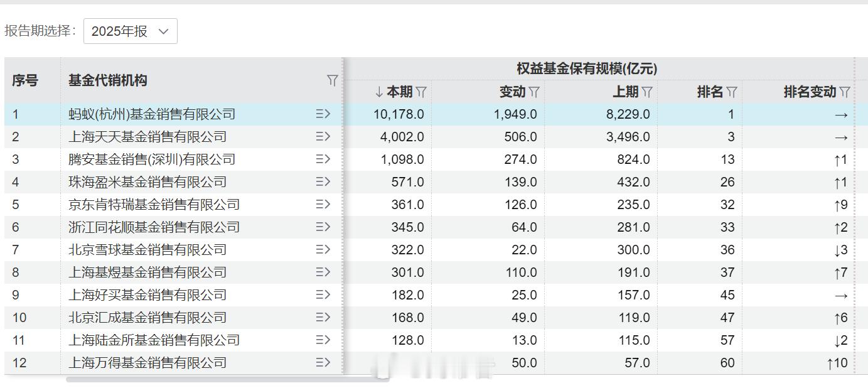Click the detail icon on the 上海天天基金 row
The image size is (868, 388).
tap(323, 136)
